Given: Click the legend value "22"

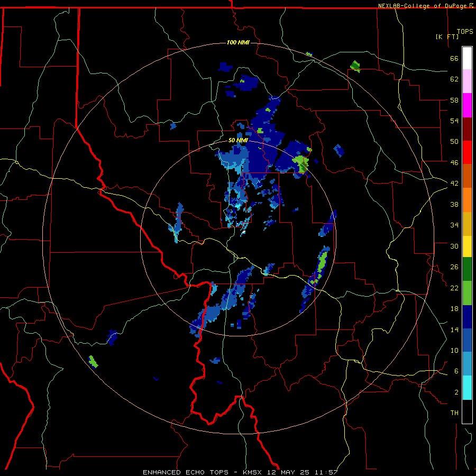Looking at the screenshot, I should point(454,288).
